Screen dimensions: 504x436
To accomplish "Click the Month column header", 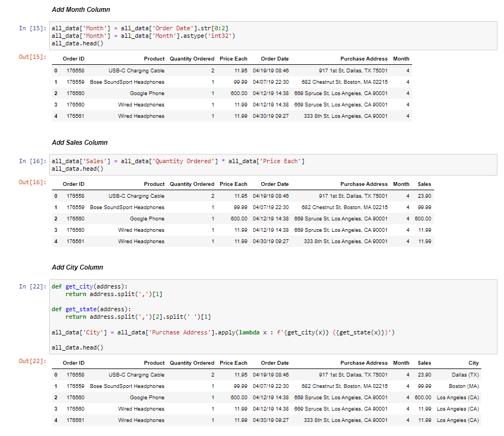I will (x=401, y=58).
